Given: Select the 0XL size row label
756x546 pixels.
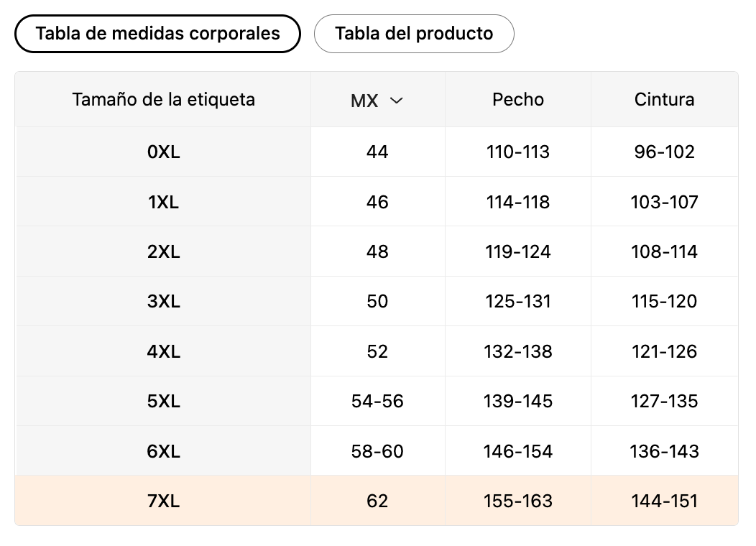Looking at the screenshot, I should [x=163, y=152].
